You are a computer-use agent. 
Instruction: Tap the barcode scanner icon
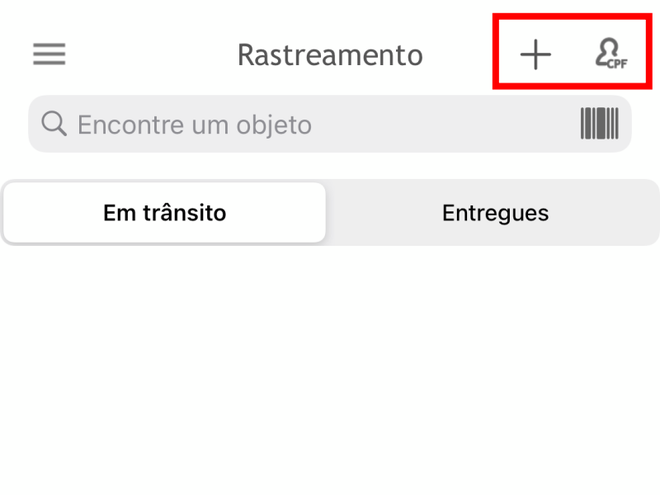[x=599, y=123]
